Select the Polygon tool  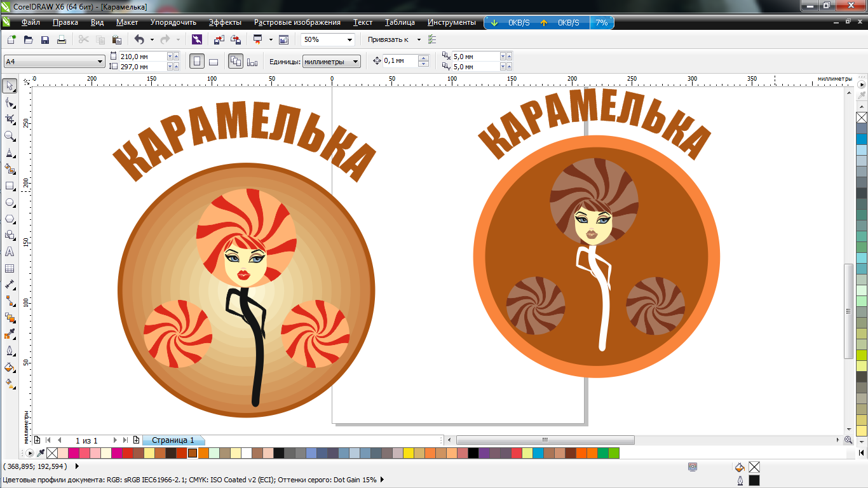click(x=10, y=219)
